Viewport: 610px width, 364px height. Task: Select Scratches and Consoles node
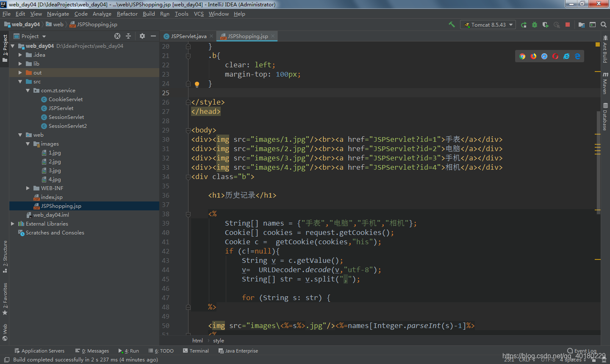[x=55, y=233]
